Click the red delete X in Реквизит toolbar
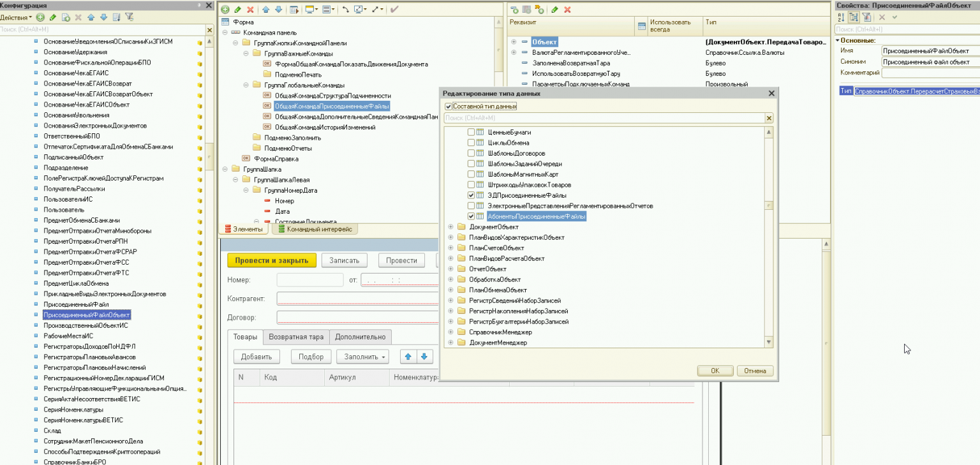The image size is (980, 465). (567, 10)
